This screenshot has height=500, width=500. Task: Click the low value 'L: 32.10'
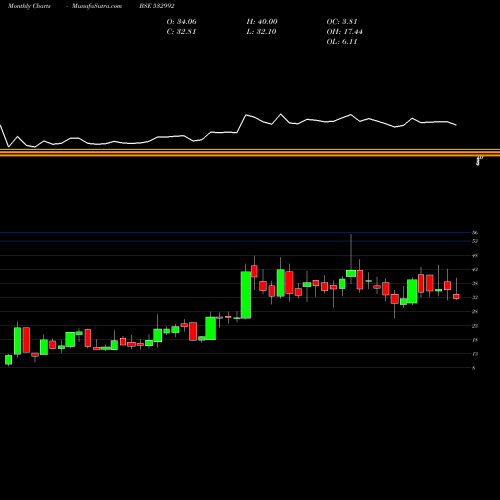[x=261, y=32]
